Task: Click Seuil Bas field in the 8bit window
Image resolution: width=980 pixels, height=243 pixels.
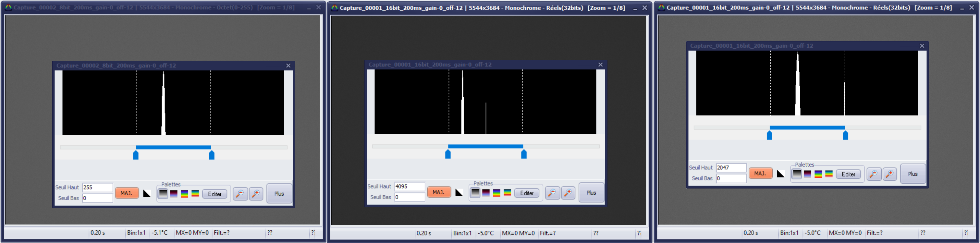Action: [97, 198]
